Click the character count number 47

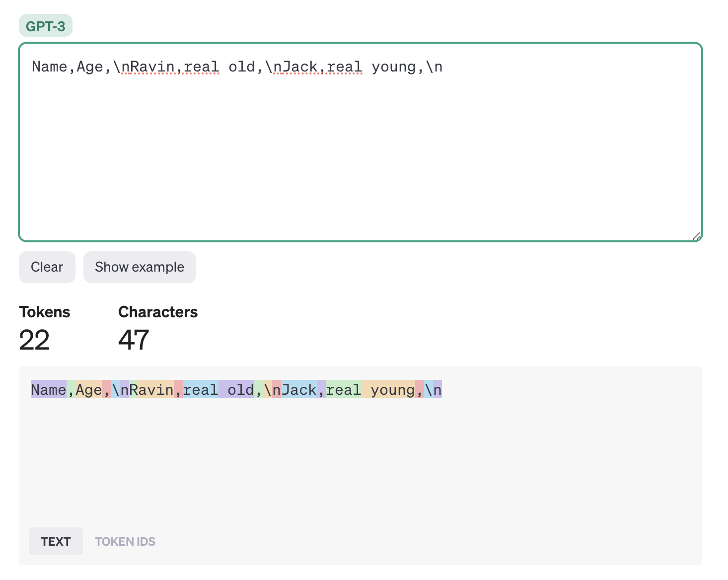click(x=134, y=340)
